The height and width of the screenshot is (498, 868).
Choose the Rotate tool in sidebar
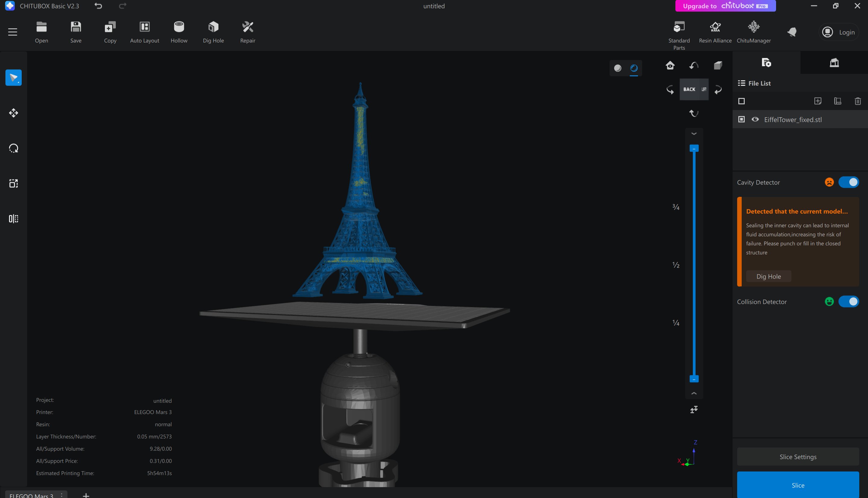tap(13, 148)
